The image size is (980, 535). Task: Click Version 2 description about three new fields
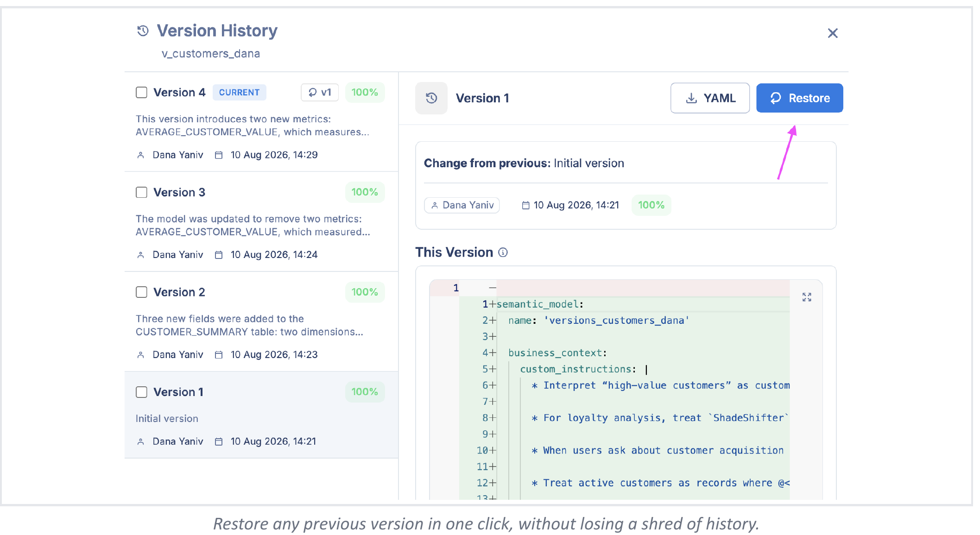pyautogui.click(x=249, y=326)
